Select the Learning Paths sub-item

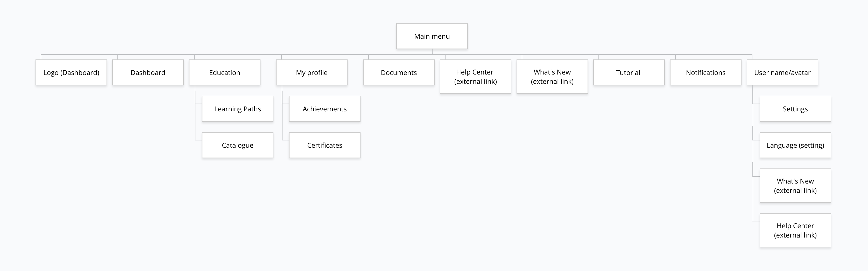pyautogui.click(x=238, y=109)
